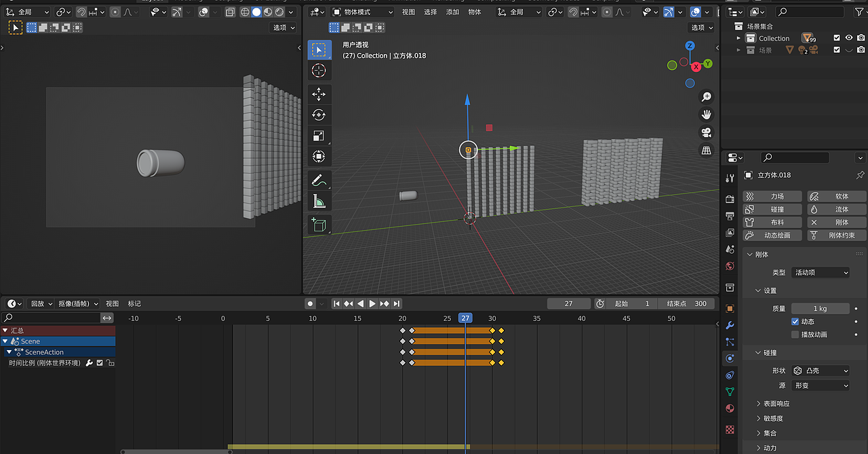Toggle exclude checkbox for 场景 collection
Screen dimensions: 868x454
point(837,50)
